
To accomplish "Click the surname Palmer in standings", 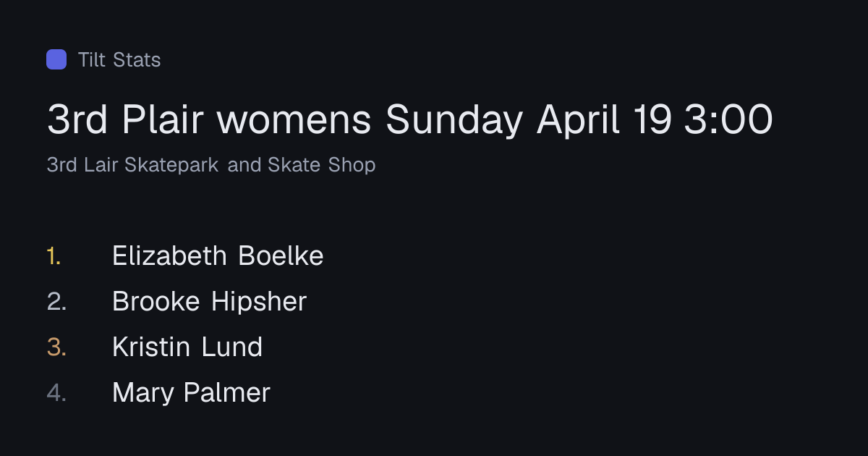I will 226,392.
